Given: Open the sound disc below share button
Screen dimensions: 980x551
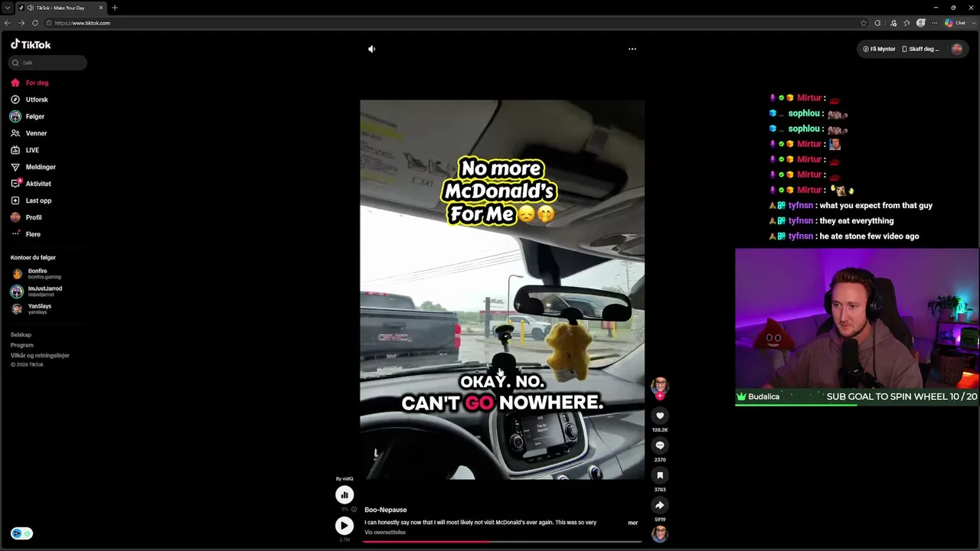Looking at the screenshot, I should point(659,533).
